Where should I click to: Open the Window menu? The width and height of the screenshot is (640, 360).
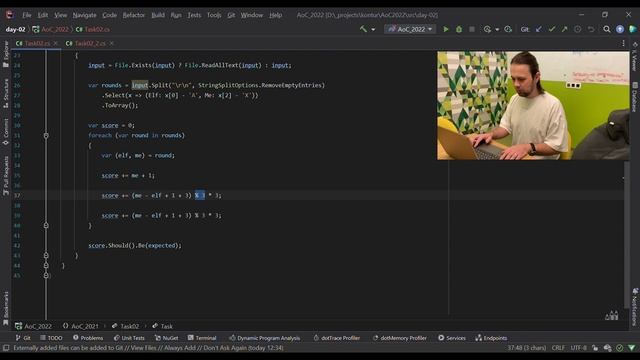(252, 15)
